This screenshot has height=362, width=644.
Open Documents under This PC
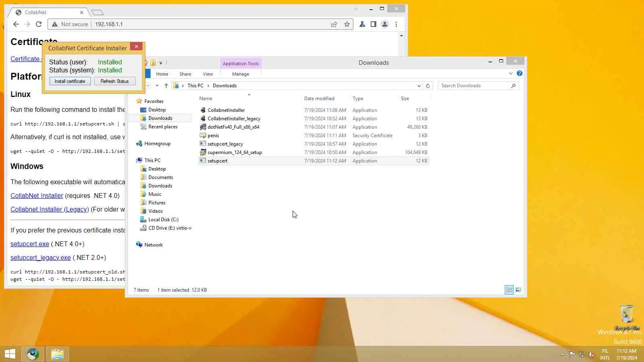pyautogui.click(x=161, y=177)
